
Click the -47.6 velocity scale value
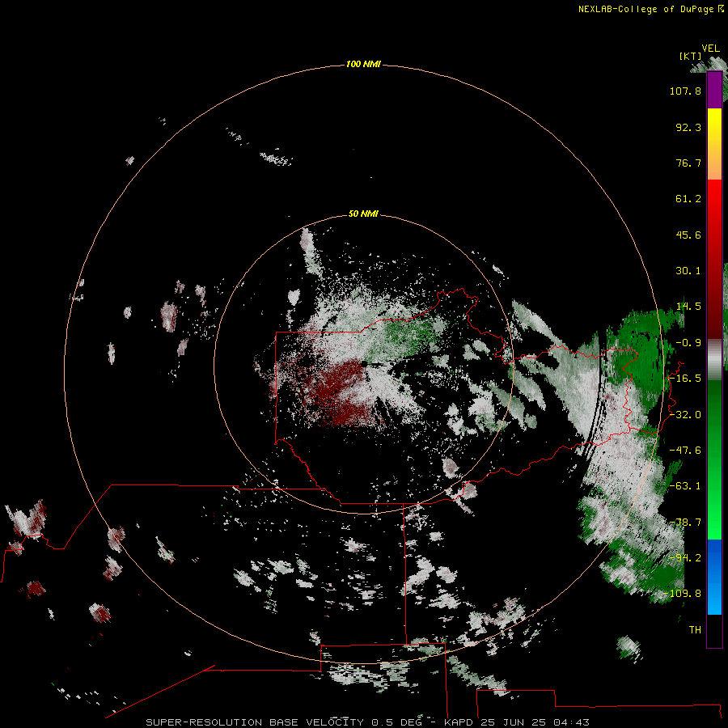pyautogui.click(x=685, y=451)
